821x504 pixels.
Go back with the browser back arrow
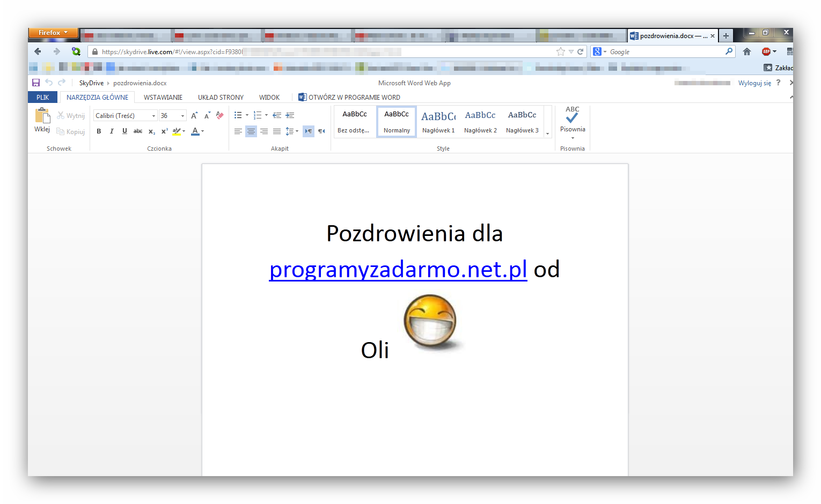click(38, 51)
